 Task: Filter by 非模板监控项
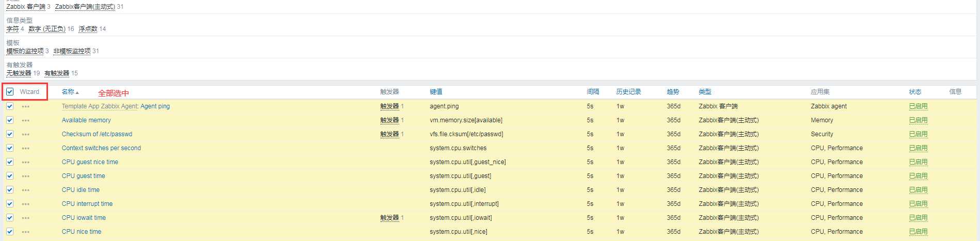72,51
